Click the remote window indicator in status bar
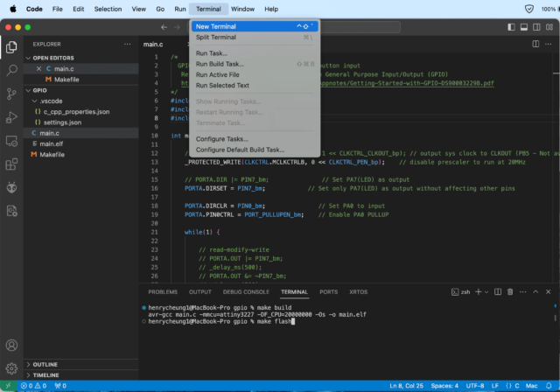The width and height of the screenshot is (560, 392). 8,386
